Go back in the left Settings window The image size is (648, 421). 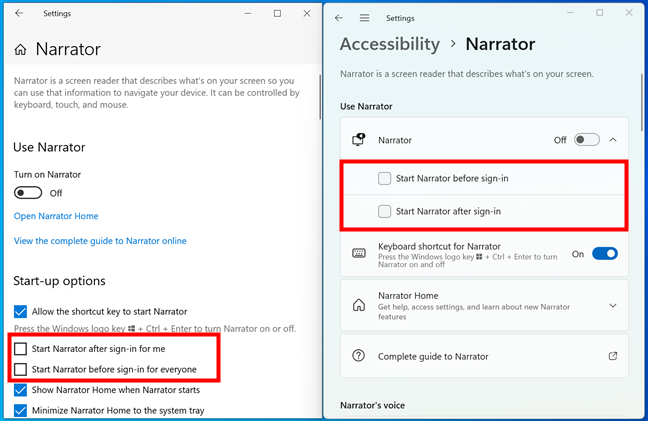(19, 13)
